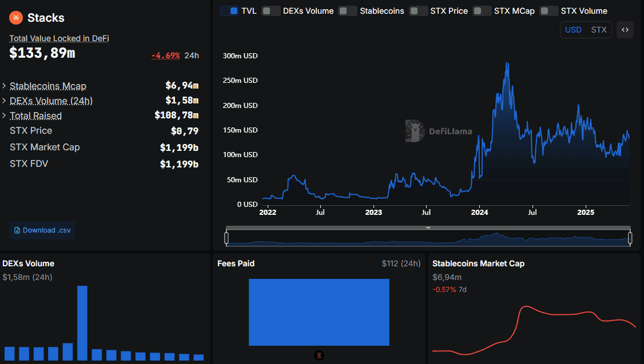Click the -0.57% 7d change text
644x364 pixels.
pos(450,290)
